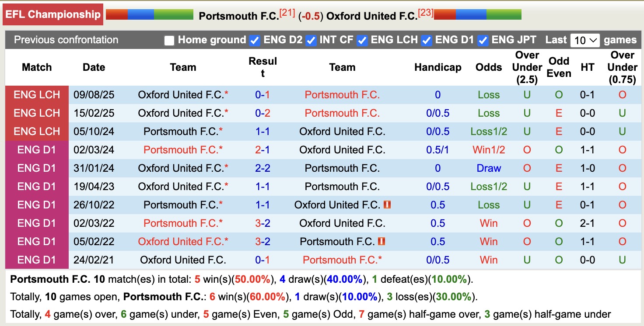Click the ENG LCH label on the 09/08/25 row

tap(37, 95)
